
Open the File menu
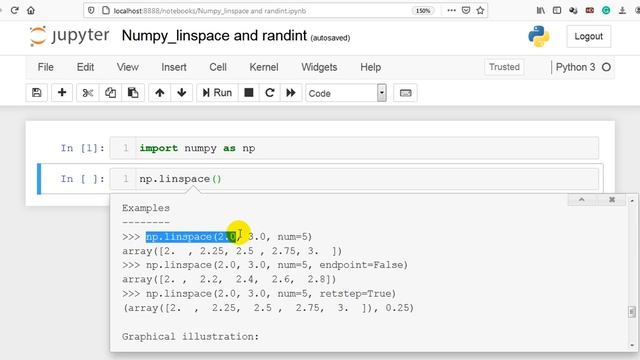(x=45, y=67)
